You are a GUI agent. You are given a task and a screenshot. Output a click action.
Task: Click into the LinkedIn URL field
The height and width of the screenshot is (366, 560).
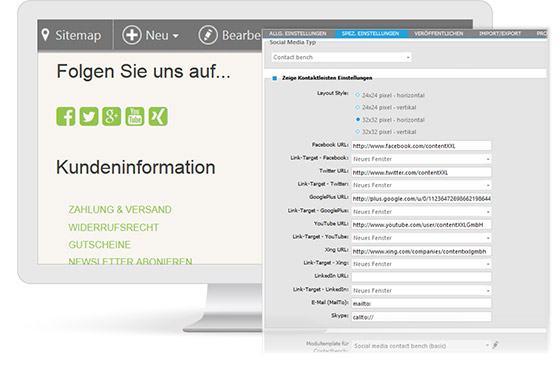click(421, 277)
